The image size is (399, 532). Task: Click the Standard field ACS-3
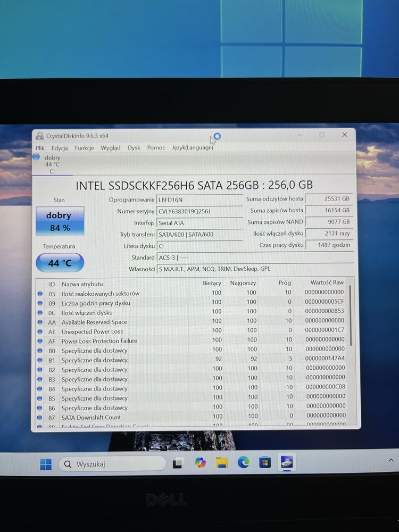[x=255, y=257]
